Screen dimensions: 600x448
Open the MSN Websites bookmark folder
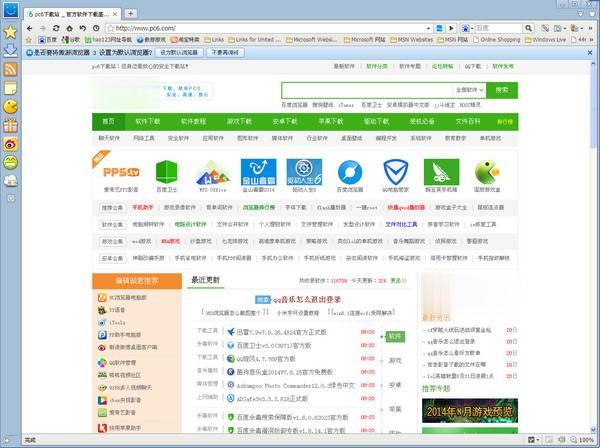412,40
